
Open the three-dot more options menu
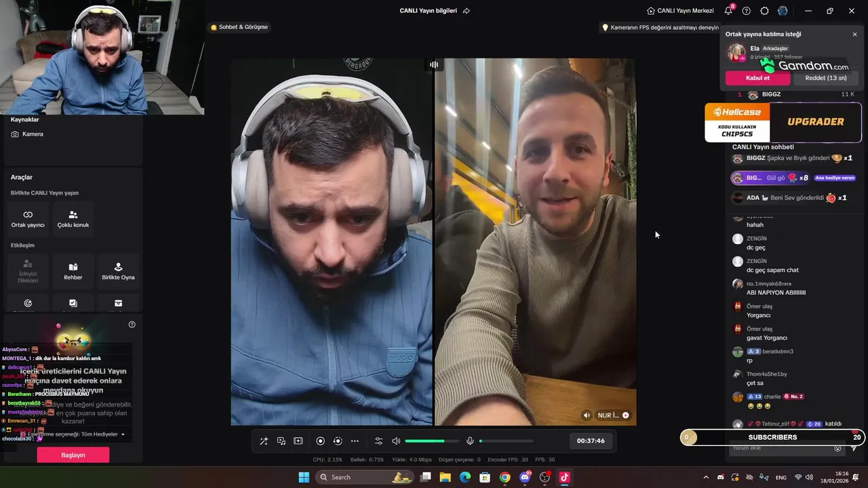[x=355, y=441]
